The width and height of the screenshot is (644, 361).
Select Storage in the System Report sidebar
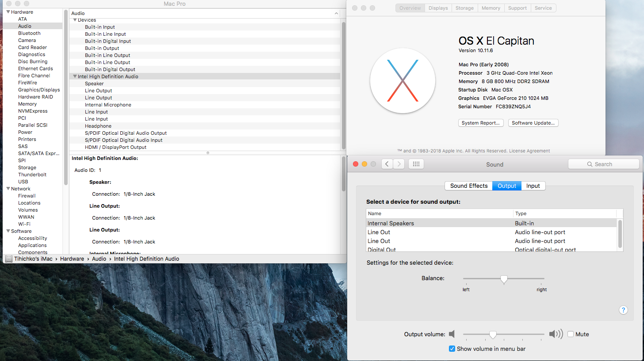pyautogui.click(x=27, y=167)
